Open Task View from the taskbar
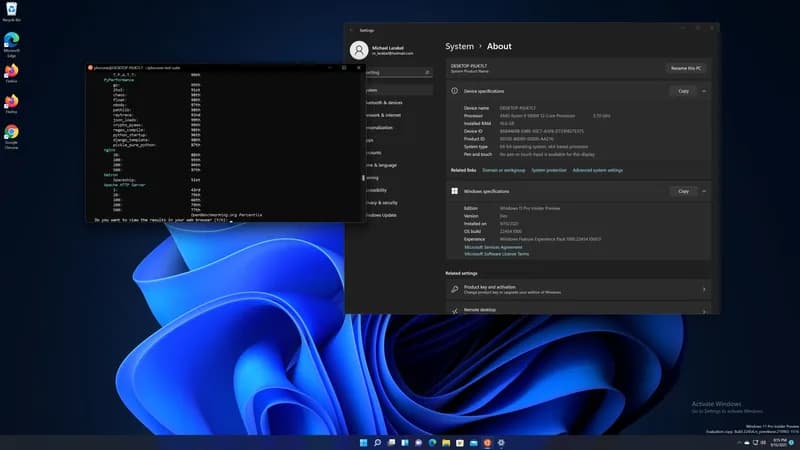The image size is (800, 450). 391,443
